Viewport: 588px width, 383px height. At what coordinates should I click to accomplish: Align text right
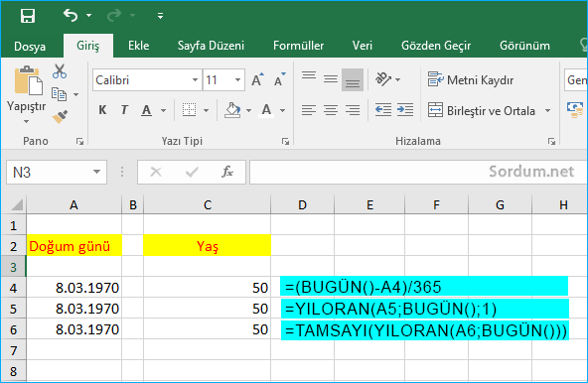(x=353, y=110)
